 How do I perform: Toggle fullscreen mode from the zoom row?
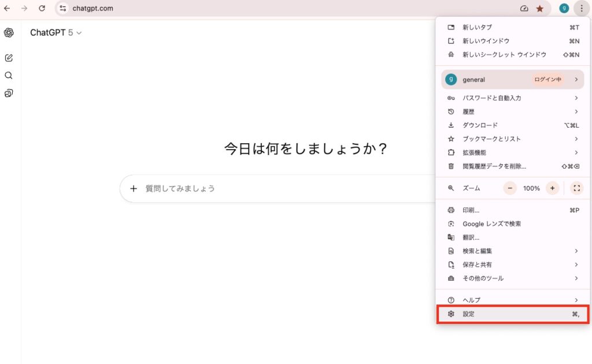tap(576, 188)
